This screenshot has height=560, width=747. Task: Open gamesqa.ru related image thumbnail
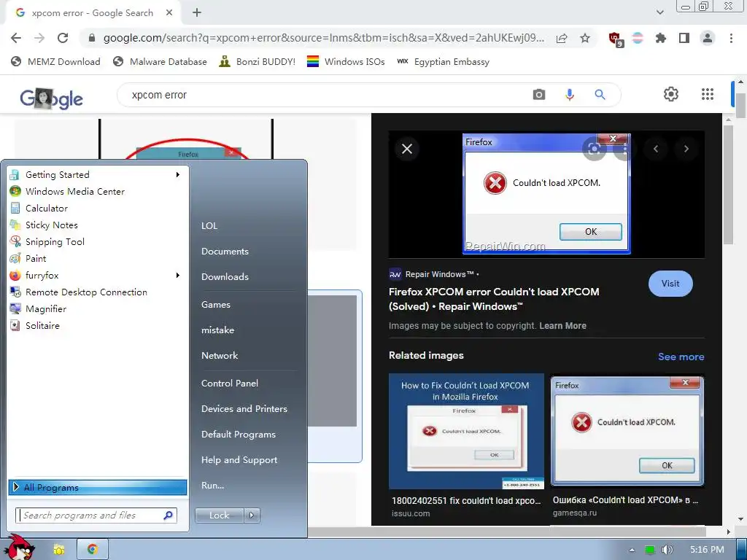(627, 432)
